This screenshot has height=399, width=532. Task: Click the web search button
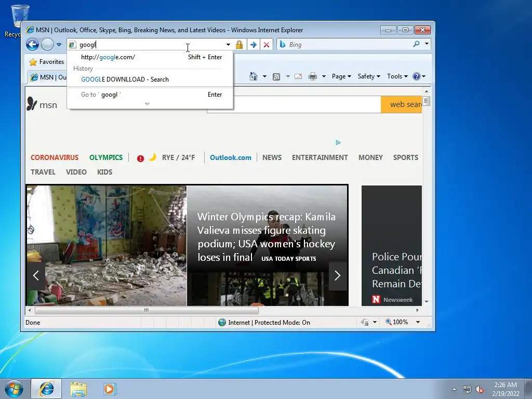point(402,104)
